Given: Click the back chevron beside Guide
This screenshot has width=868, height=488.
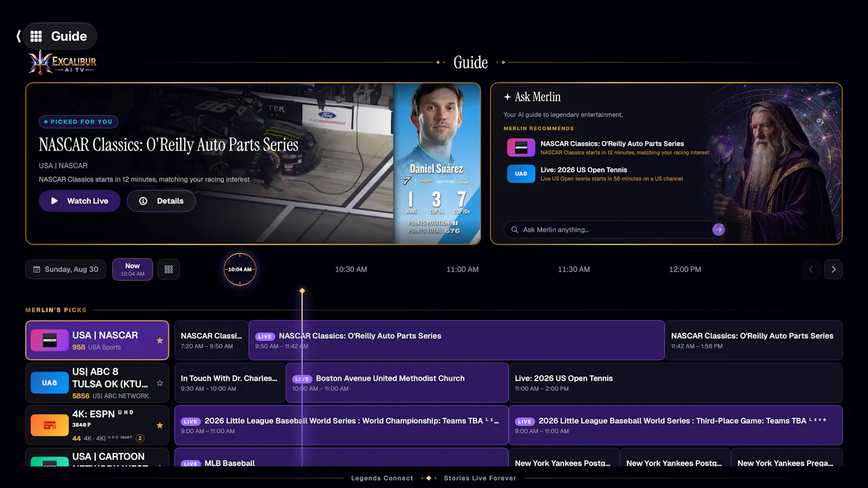Looking at the screenshot, I should [x=18, y=36].
